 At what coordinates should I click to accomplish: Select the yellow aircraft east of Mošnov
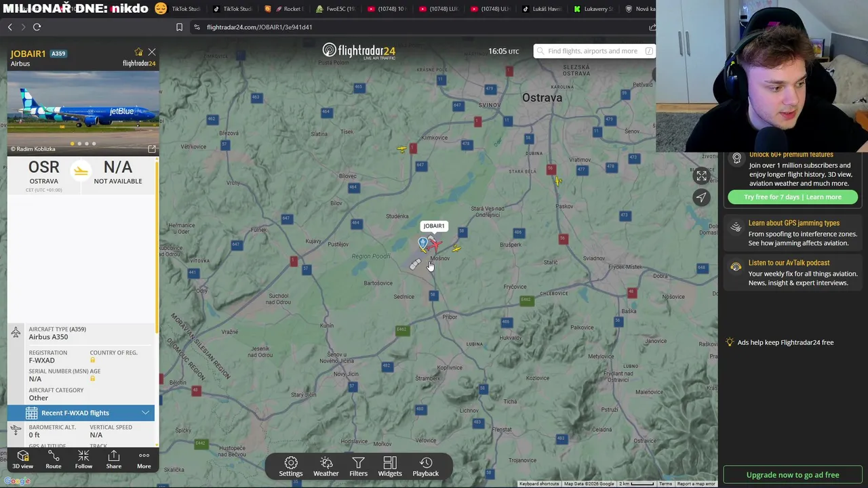tap(456, 249)
